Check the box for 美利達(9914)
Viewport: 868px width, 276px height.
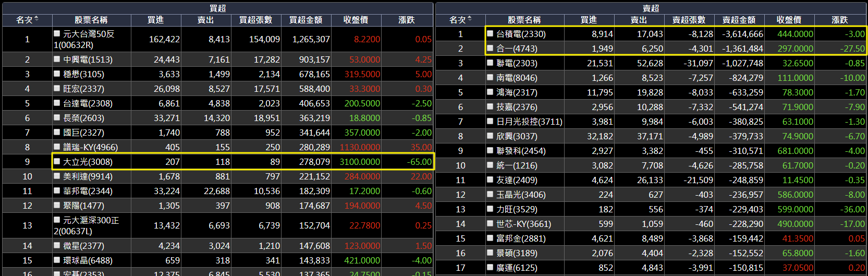57,176
